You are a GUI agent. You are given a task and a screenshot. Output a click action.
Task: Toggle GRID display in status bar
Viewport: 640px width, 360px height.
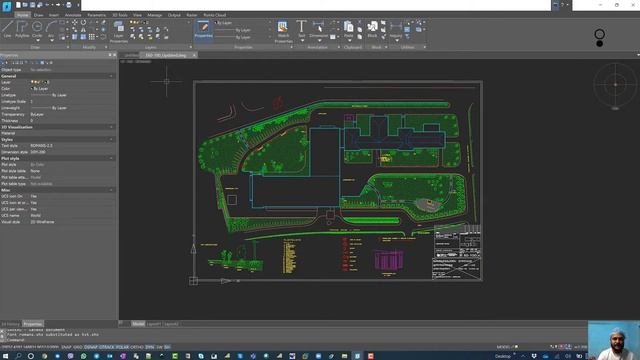(x=78, y=347)
